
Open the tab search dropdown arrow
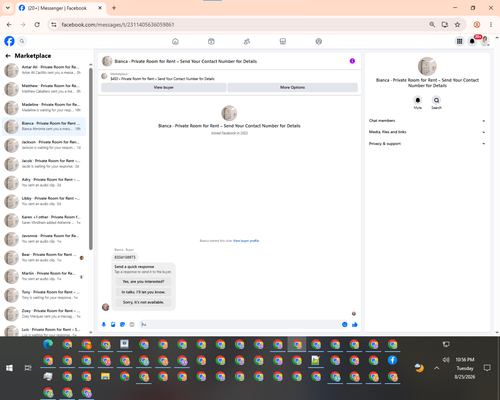[x=8, y=8]
